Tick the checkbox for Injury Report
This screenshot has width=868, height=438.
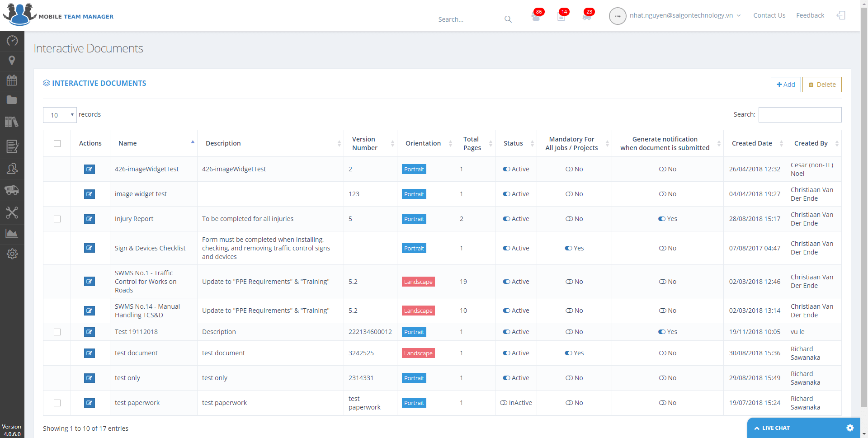pyautogui.click(x=57, y=219)
